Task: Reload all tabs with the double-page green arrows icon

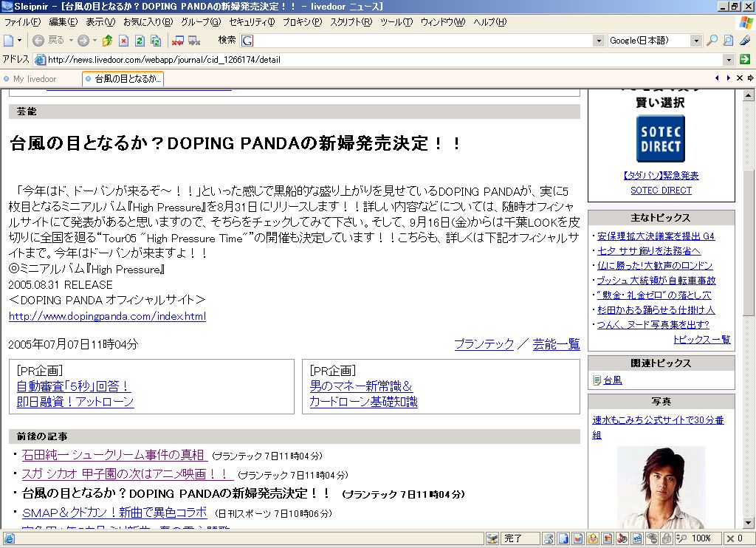Action: tap(155, 41)
